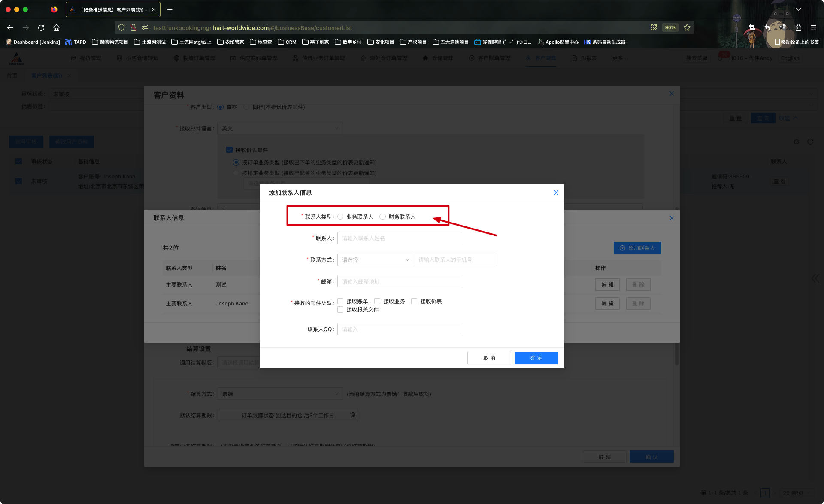The image size is (824, 504).
Task: Open the TAPD bookmark
Action: tap(76, 42)
